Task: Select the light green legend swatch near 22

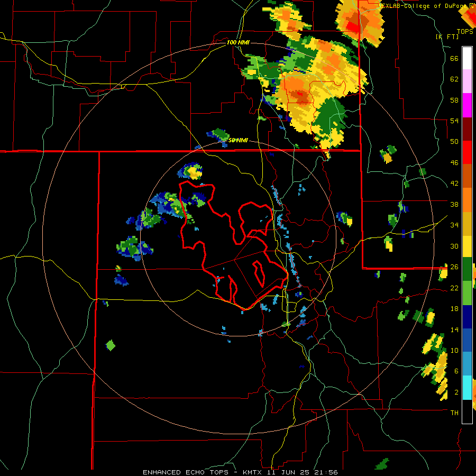Action: (x=467, y=293)
